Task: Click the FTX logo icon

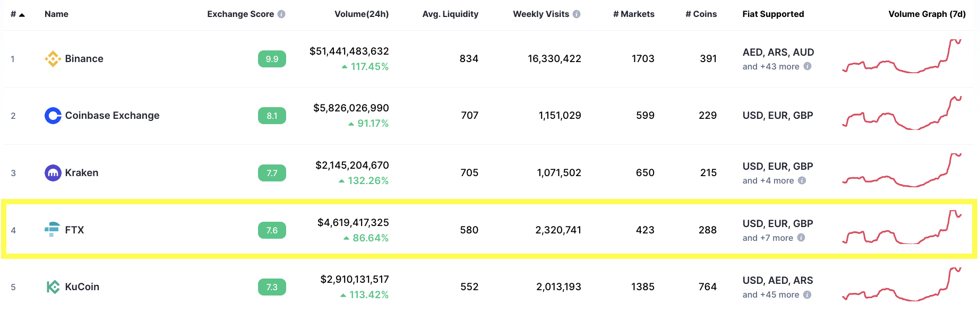Action: click(x=52, y=230)
